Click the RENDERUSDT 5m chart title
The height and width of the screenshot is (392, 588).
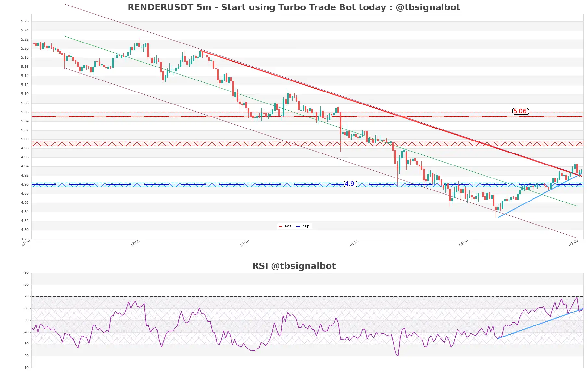click(x=294, y=7)
